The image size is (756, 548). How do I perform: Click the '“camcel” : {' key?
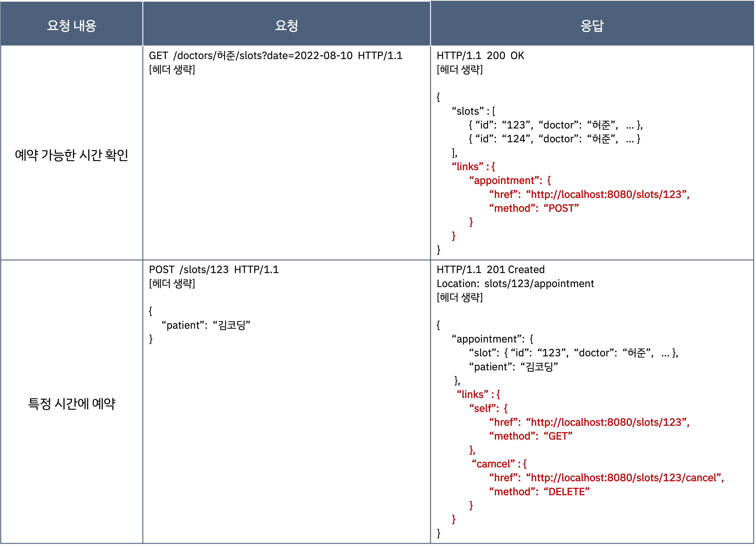point(499,464)
